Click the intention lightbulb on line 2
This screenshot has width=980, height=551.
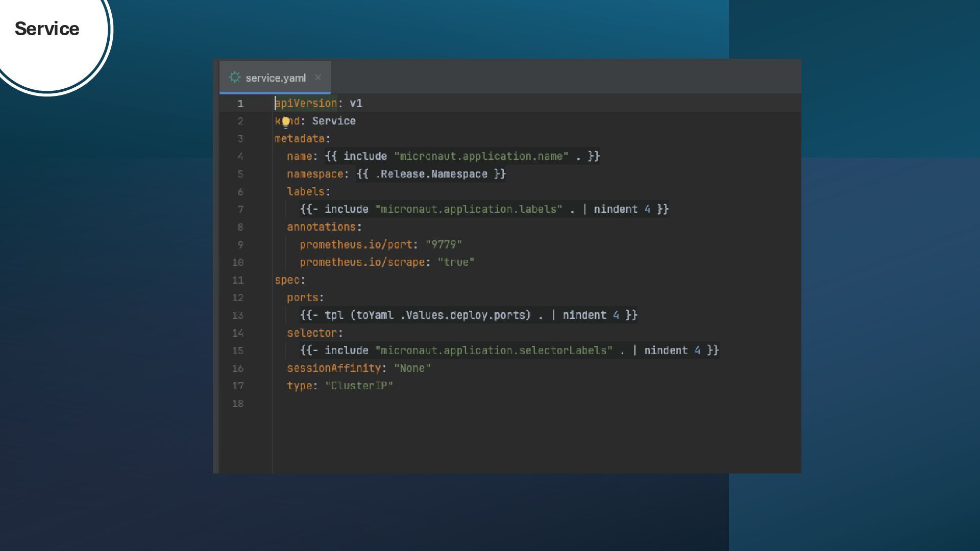pyautogui.click(x=286, y=121)
